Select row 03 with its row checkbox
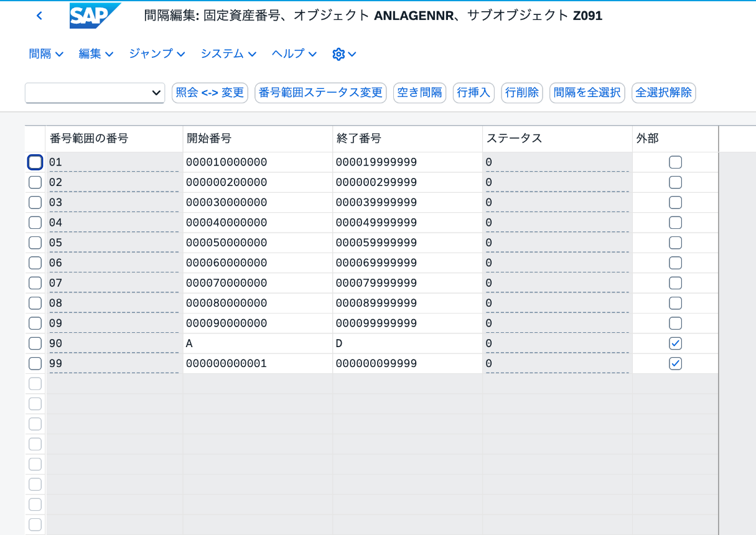Image resolution: width=756 pixels, height=535 pixels. click(x=35, y=203)
